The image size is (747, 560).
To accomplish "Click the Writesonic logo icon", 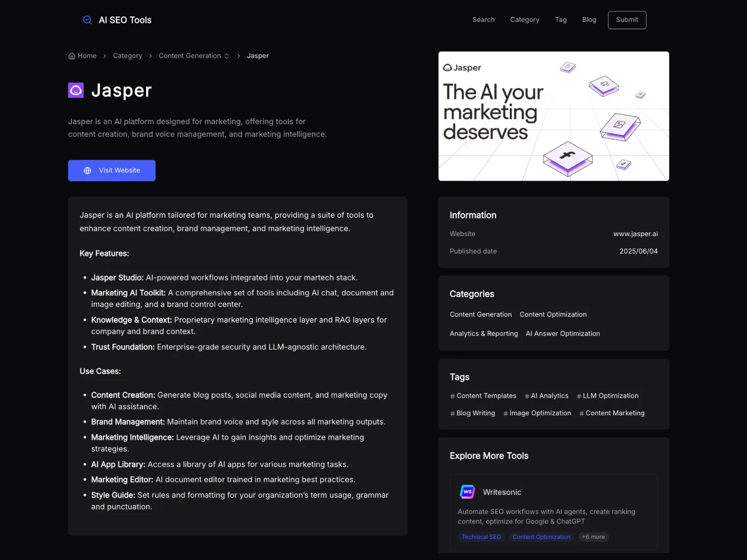I will 467,492.
